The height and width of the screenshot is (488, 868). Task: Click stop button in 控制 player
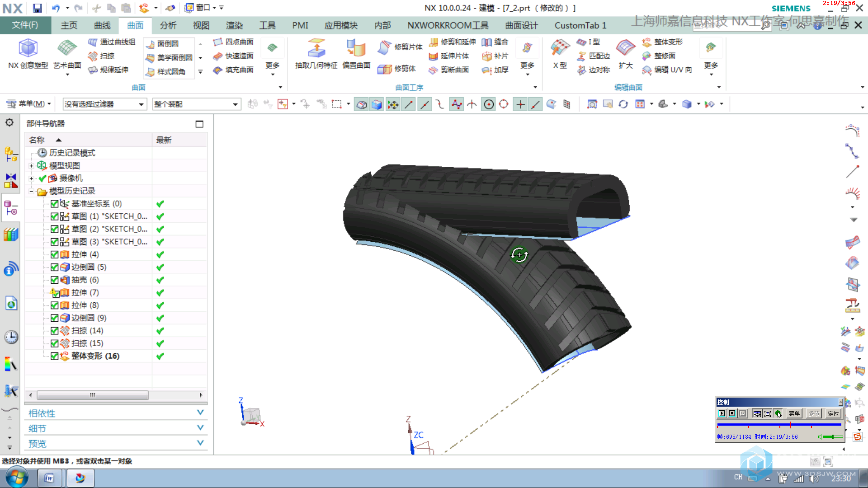click(732, 413)
